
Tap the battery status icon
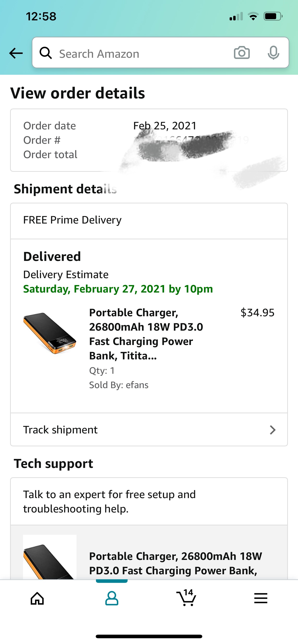(273, 17)
